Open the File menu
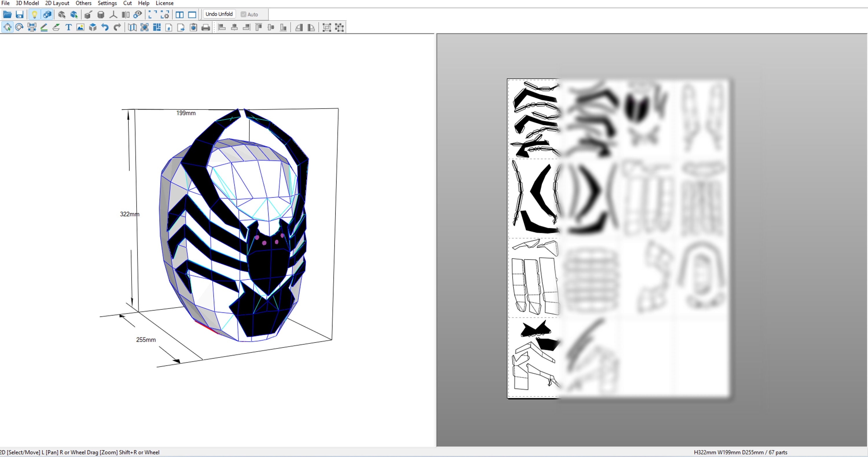This screenshot has width=868, height=457. 5,3
